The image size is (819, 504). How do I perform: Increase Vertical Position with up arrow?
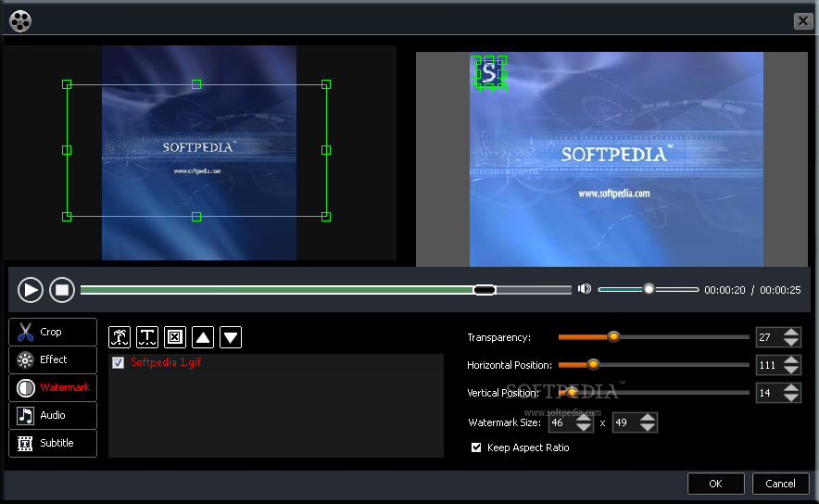pos(791,387)
